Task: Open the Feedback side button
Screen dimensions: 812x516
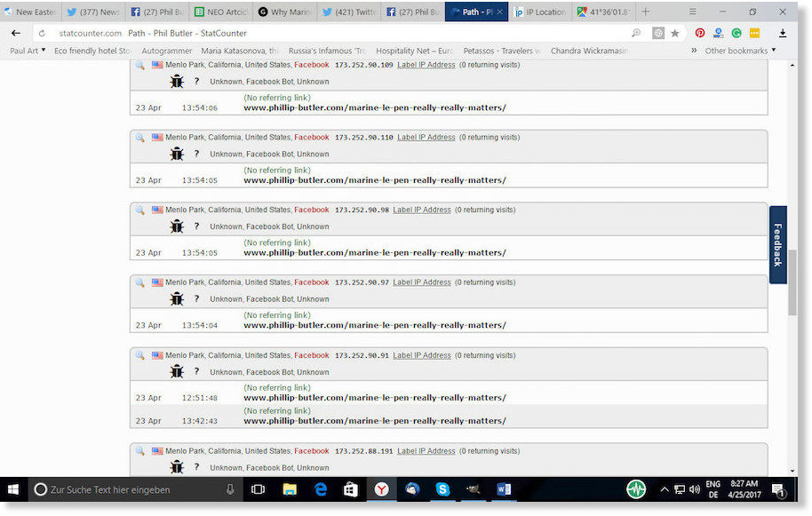Action: point(778,245)
